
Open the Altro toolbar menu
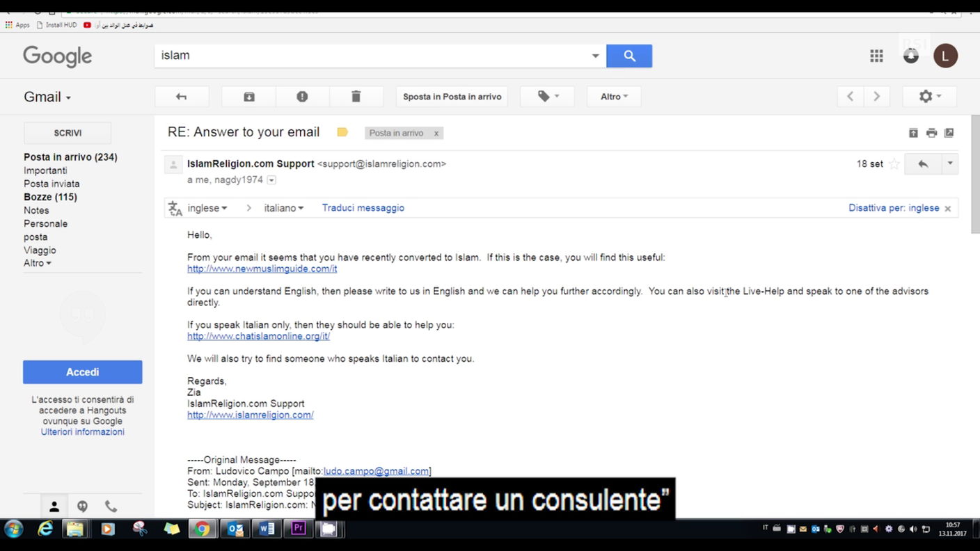tap(614, 97)
